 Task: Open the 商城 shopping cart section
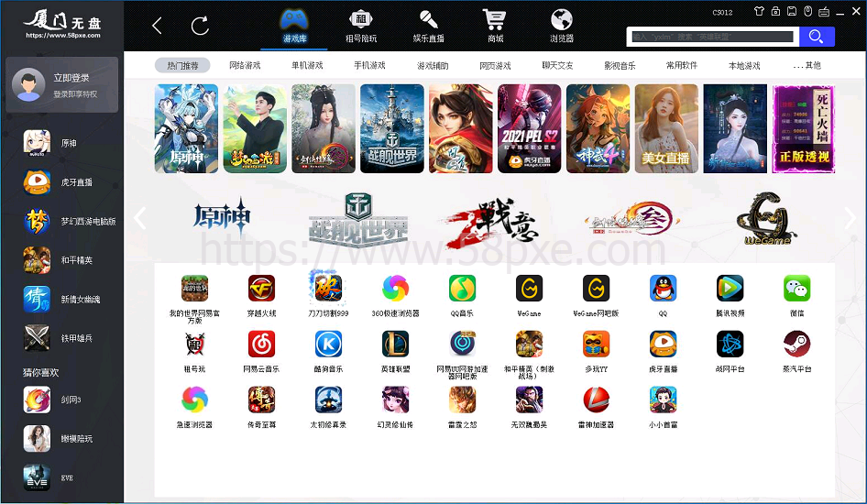[x=496, y=26]
